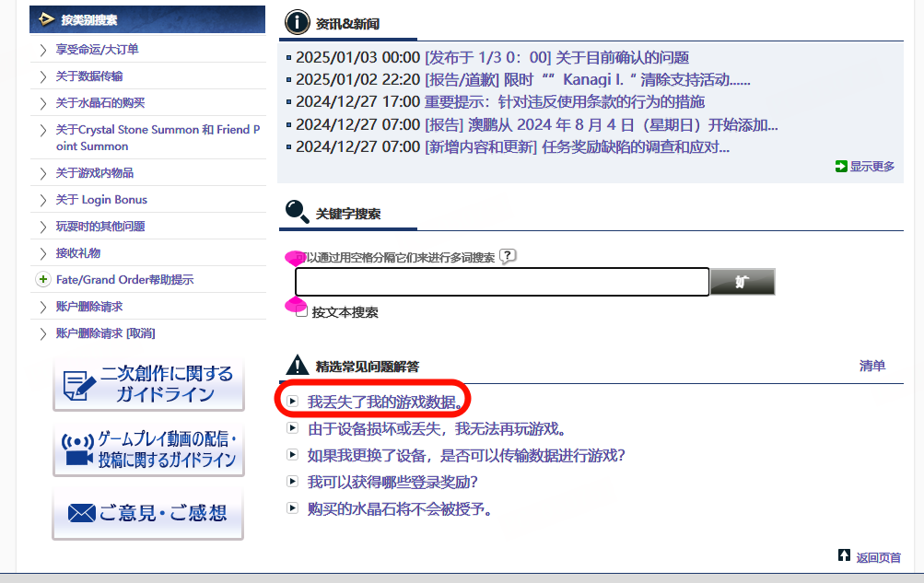Expand the 关于水晶石的购买 category chevron
The image size is (924, 583).
[x=43, y=104]
